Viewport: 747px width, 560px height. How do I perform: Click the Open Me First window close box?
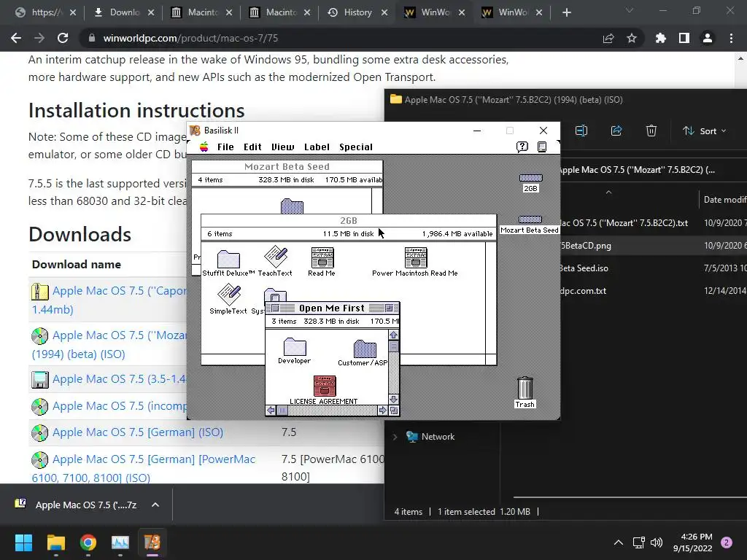tap(275, 308)
